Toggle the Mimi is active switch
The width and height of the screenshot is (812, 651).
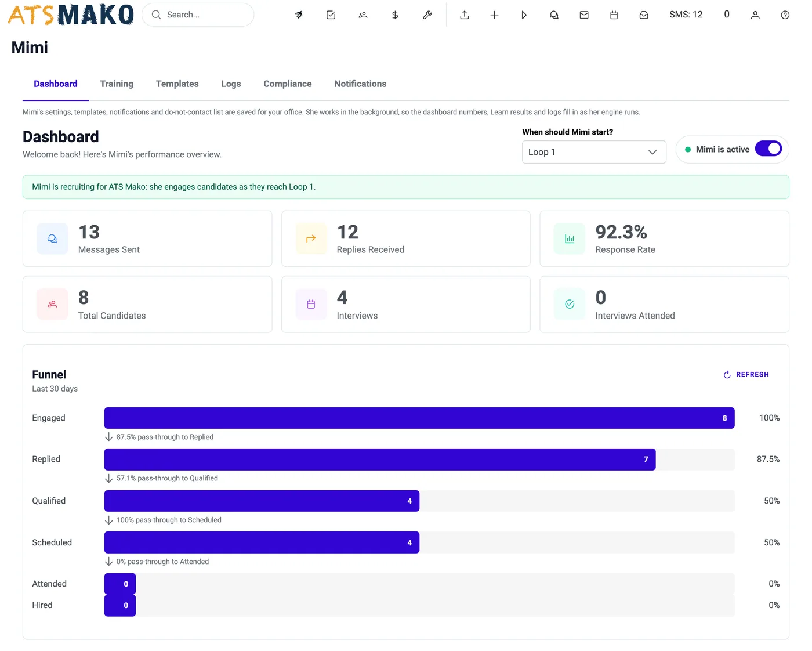coord(768,149)
